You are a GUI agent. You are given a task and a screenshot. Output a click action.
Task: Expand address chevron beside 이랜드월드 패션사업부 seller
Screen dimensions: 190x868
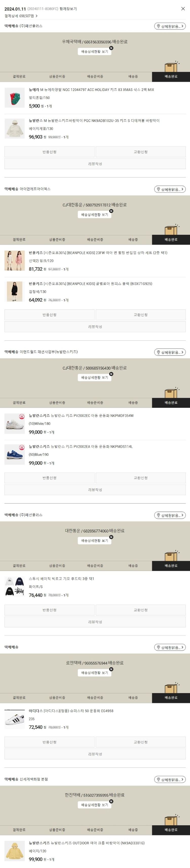click(x=182, y=352)
